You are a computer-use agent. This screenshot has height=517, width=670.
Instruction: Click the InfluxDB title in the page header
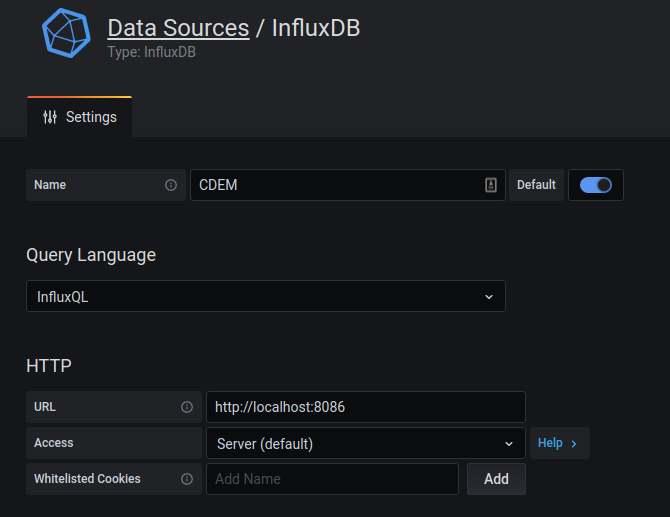(x=316, y=28)
